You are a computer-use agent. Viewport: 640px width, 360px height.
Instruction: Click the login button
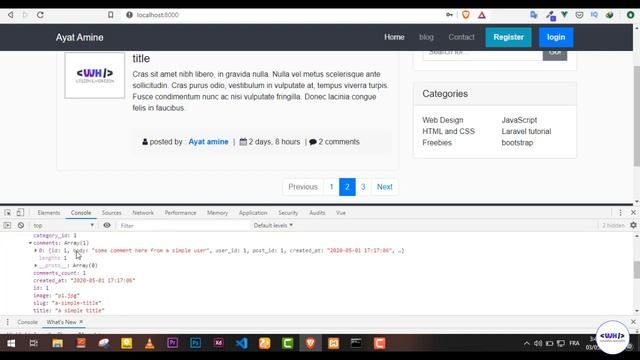tap(556, 37)
